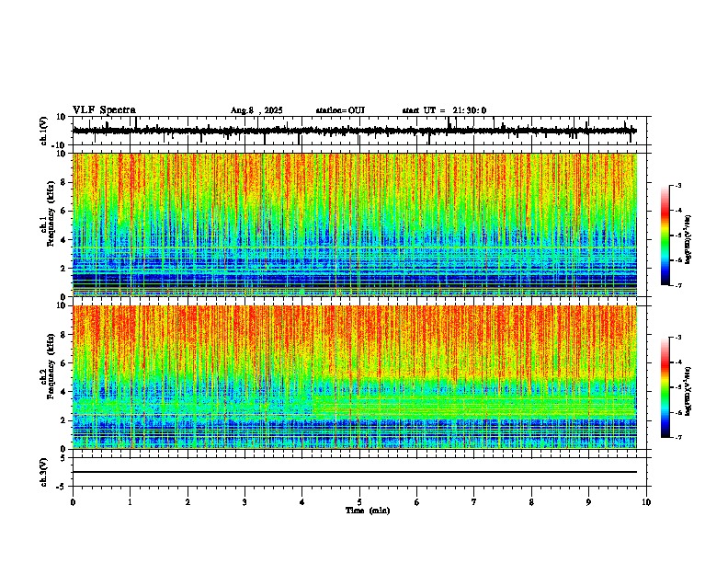This screenshot has width=728, height=563.
Task: Click the time axis tick label "6"
Action: (417, 502)
